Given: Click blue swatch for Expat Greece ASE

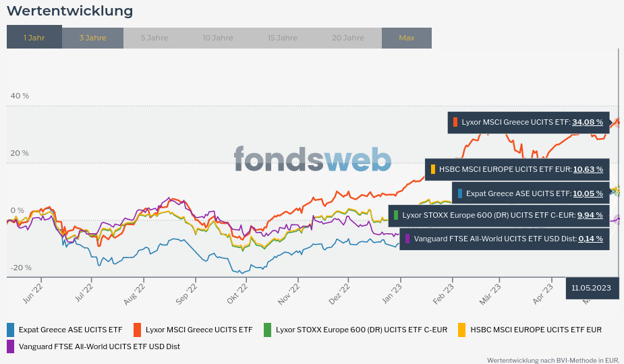Looking at the screenshot, I should tap(10, 330).
